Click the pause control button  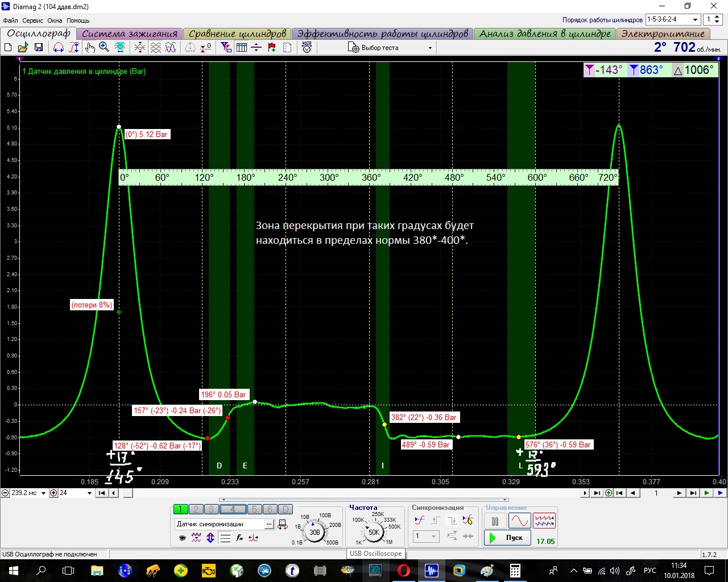coord(495,521)
